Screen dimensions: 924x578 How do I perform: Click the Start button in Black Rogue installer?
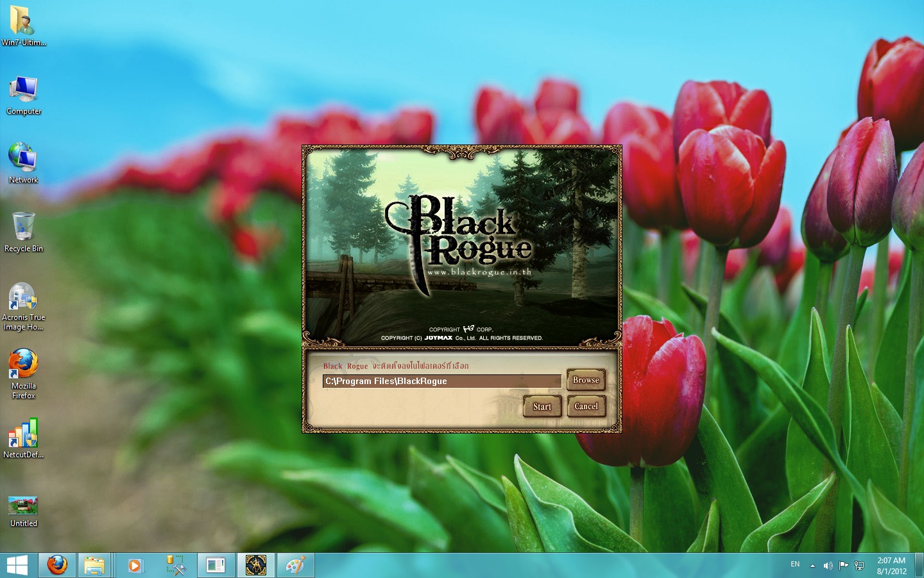(542, 407)
